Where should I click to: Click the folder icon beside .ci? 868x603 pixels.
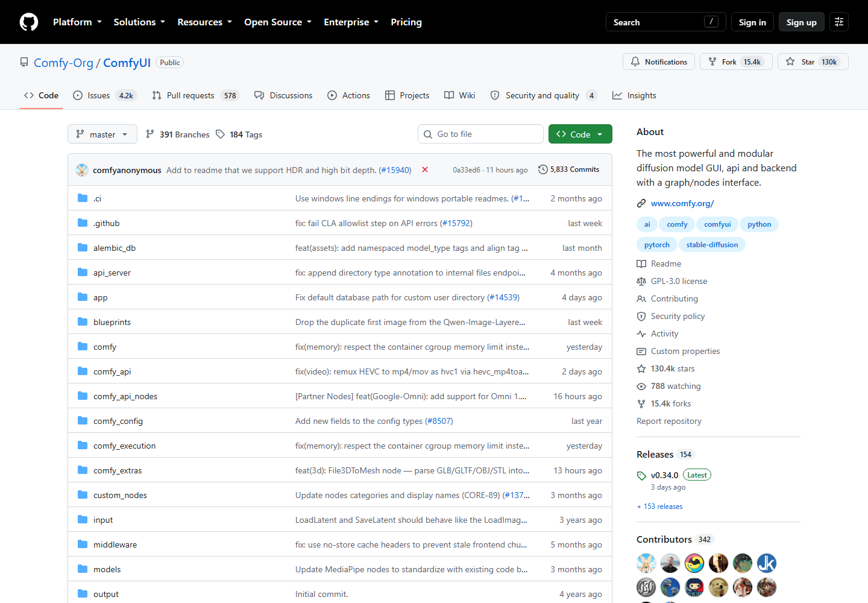click(83, 198)
